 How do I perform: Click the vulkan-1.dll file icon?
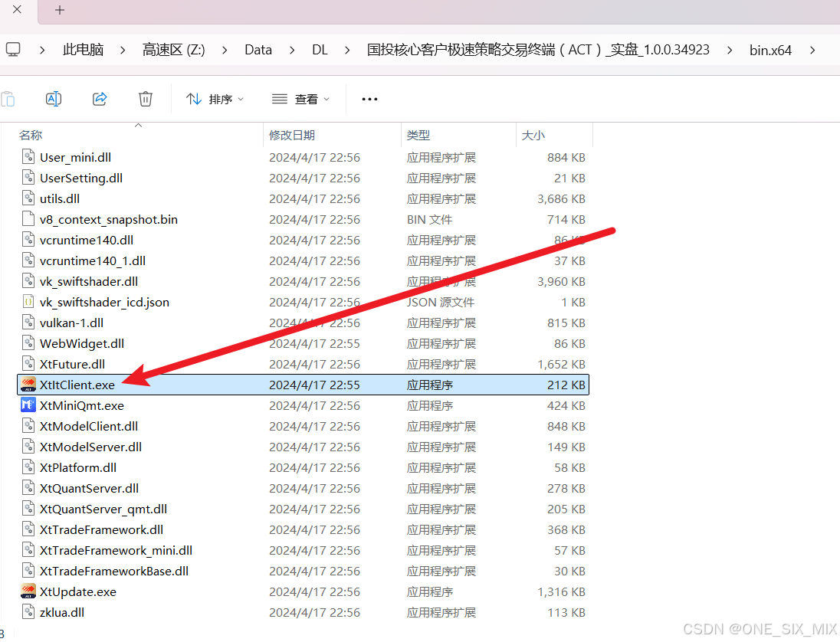(x=28, y=323)
